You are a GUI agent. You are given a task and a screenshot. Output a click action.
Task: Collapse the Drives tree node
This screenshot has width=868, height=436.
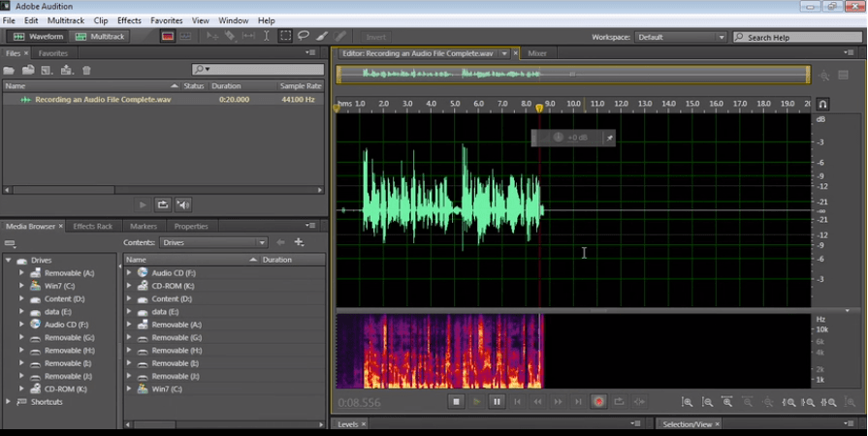9,260
